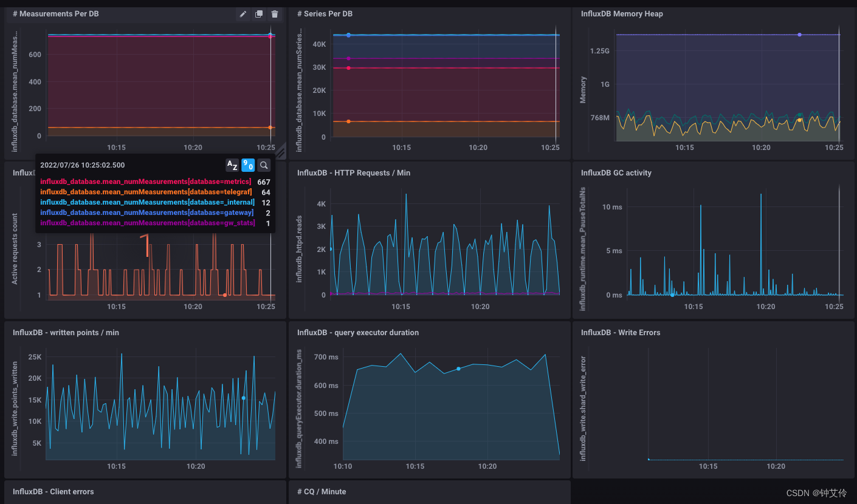857x504 pixels.
Task: Select InfluxDB - query executor duration title
Action: [x=358, y=333]
